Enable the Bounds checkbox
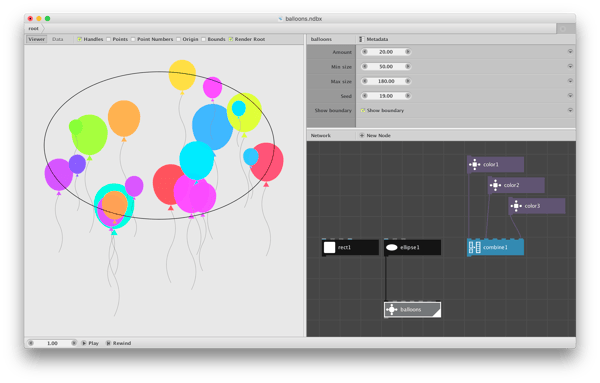Screen dimensions: 600x383 pyautogui.click(x=204, y=39)
